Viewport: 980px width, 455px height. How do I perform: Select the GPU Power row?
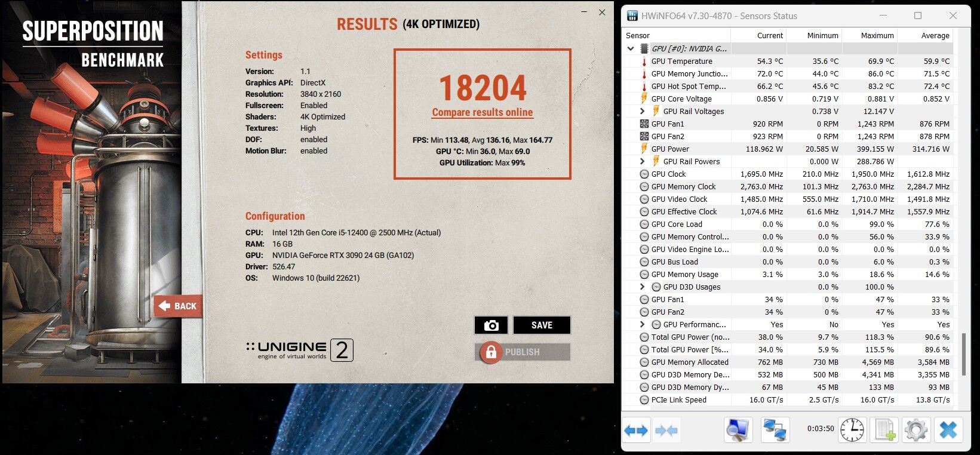[788, 149]
